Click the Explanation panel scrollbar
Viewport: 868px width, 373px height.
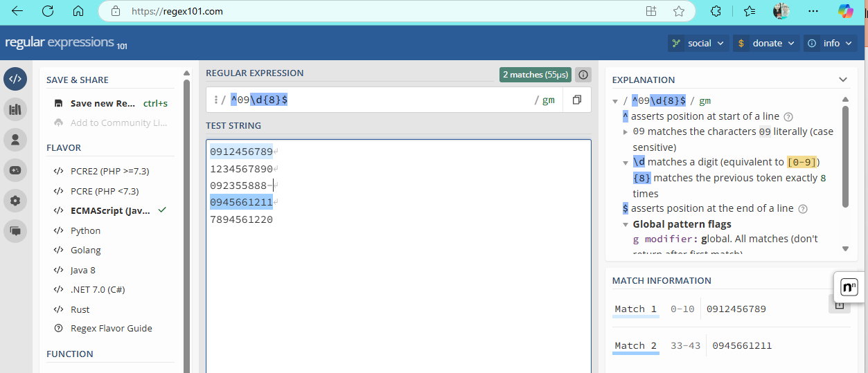(845, 156)
